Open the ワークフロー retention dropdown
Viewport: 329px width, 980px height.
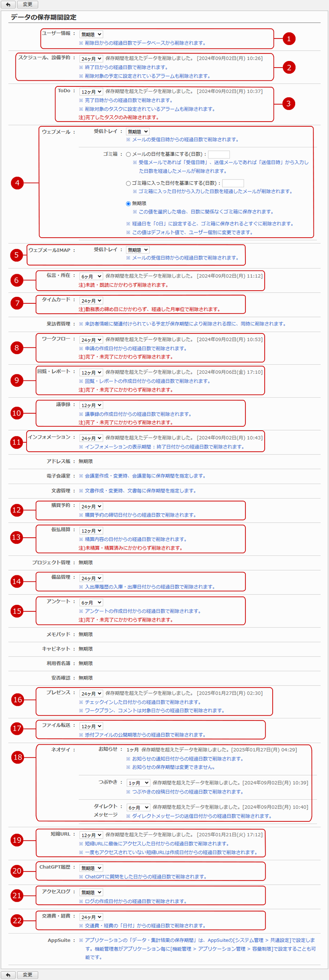tap(91, 340)
